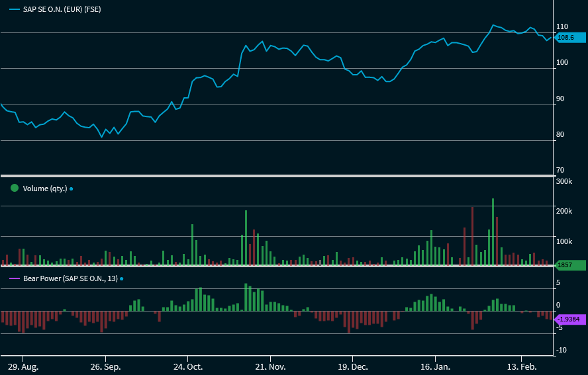Viewport: 588px width, 375px height.
Task: Click the SAP SE O.N. (EUR) (FSE) legend label
Action: pos(62,9)
